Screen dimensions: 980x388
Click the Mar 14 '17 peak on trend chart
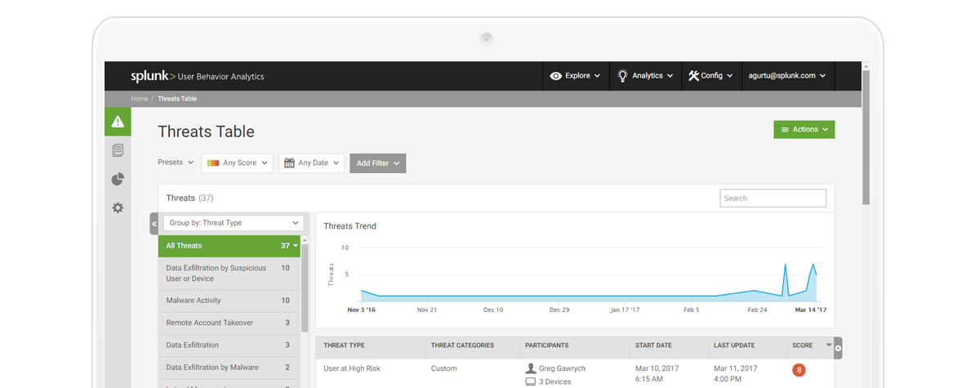coord(813,265)
